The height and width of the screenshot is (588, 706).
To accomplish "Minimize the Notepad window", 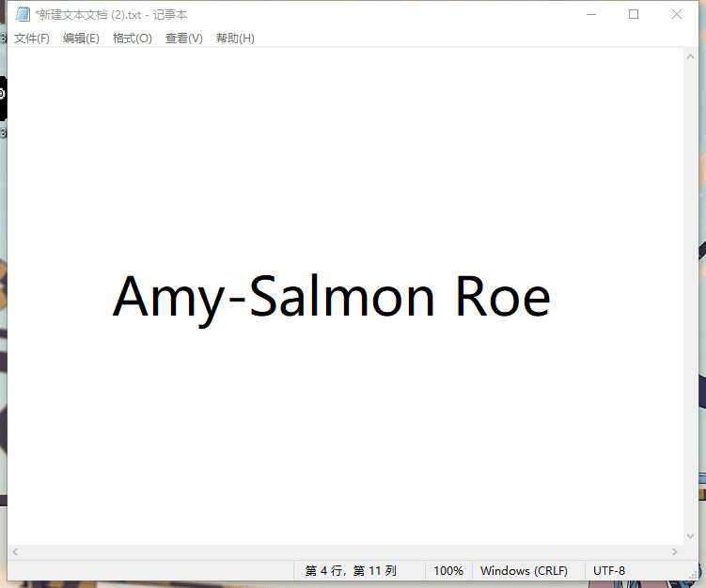I will pyautogui.click(x=591, y=14).
